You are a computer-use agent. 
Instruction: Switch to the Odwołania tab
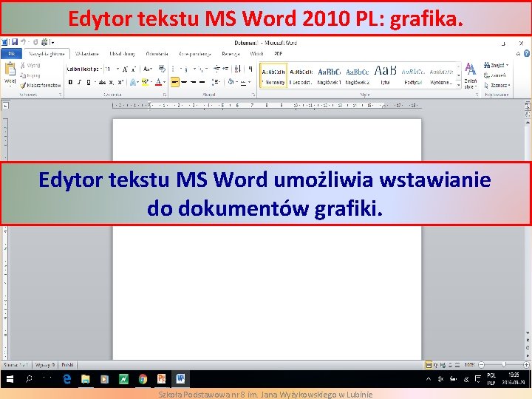157,54
